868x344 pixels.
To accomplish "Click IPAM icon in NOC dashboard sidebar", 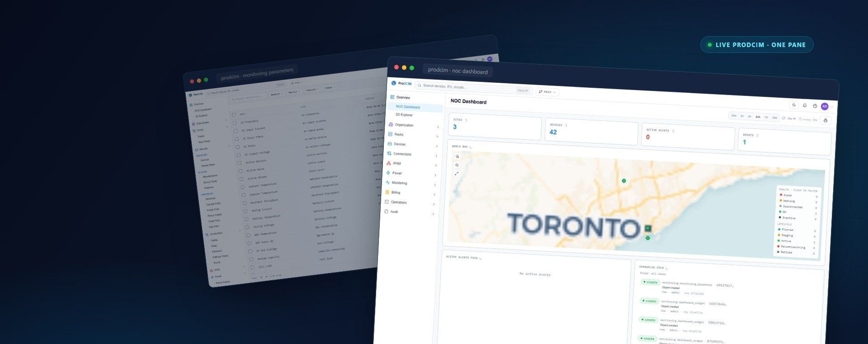I will coord(389,163).
